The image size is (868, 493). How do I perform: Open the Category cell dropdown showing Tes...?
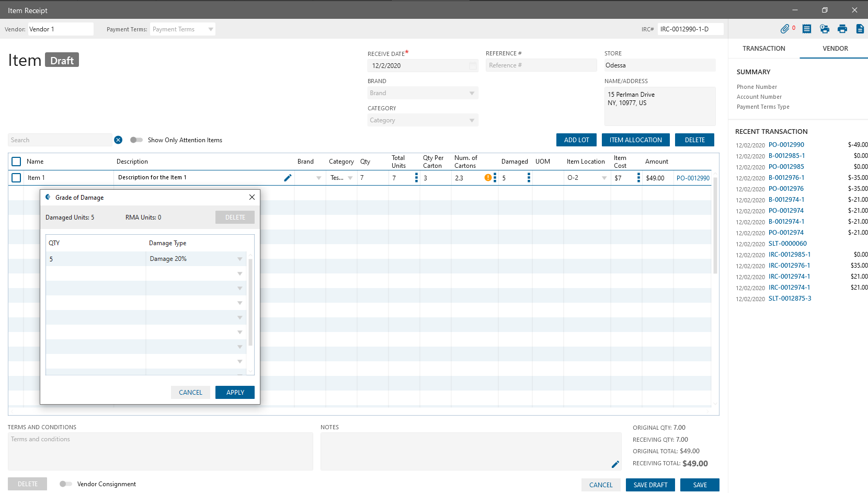(x=350, y=178)
